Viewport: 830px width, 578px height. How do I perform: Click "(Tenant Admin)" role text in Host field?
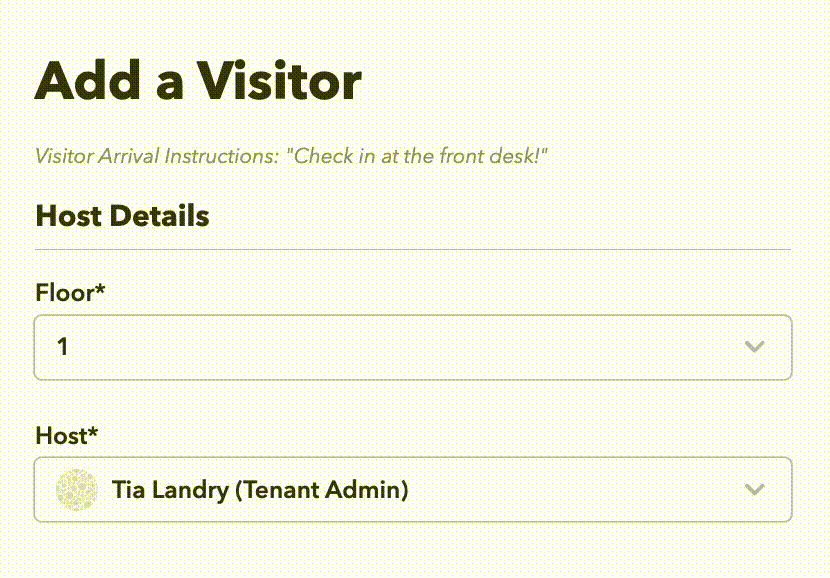(x=321, y=490)
